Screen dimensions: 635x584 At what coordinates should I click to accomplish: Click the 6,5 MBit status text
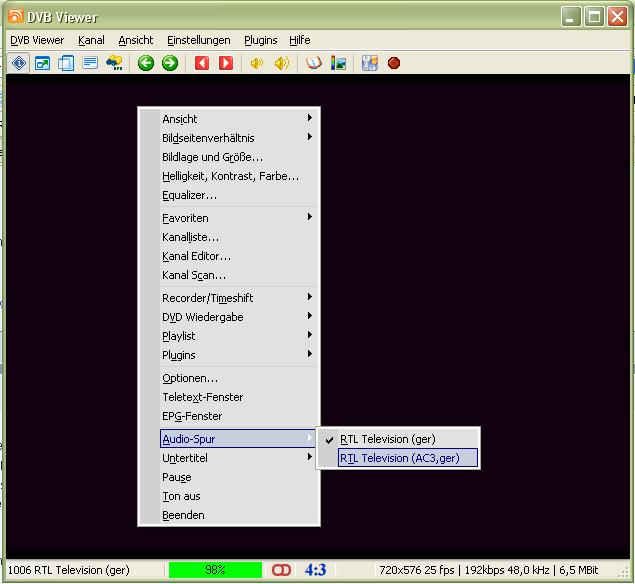(x=579, y=570)
